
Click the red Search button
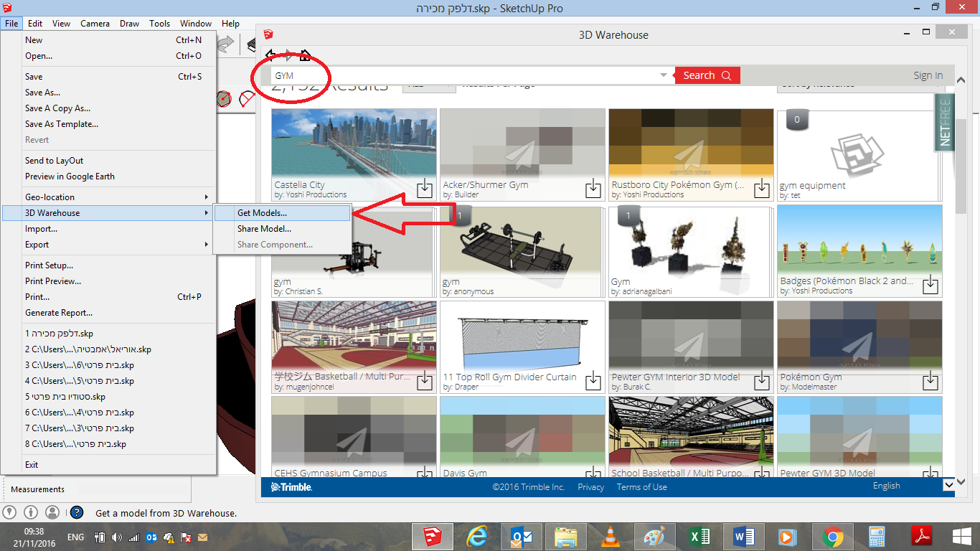pos(707,75)
